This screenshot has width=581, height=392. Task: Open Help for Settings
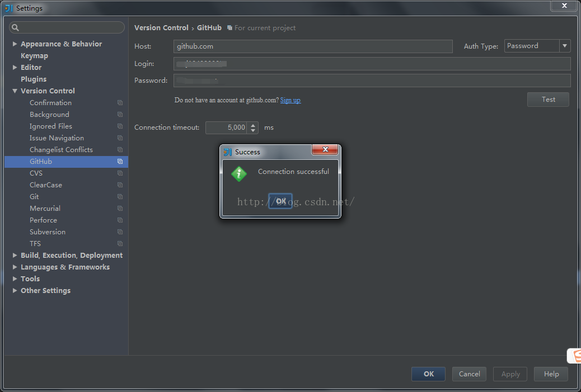tap(551, 374)
